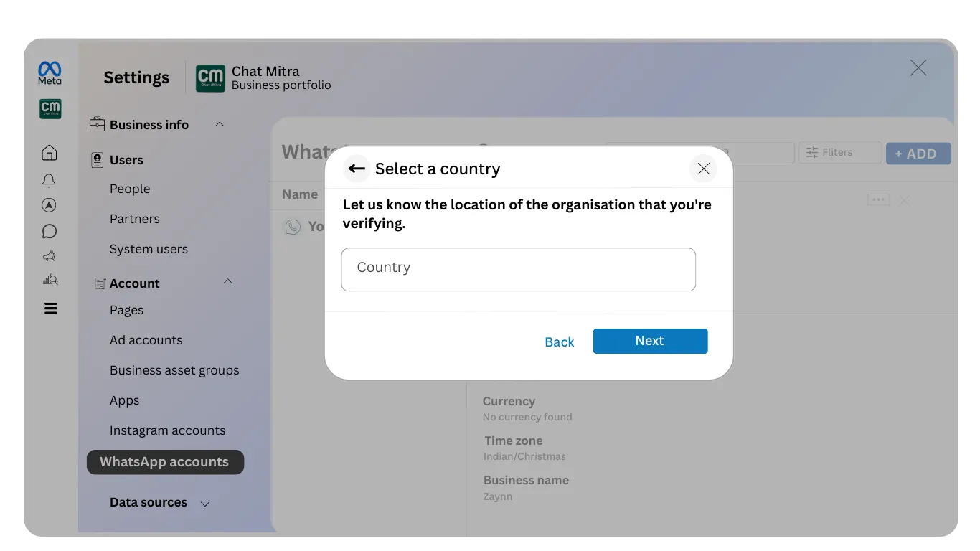Click the Back link in the dialog
The width and height of the screenshot is (980, 551).
[559, 342]
